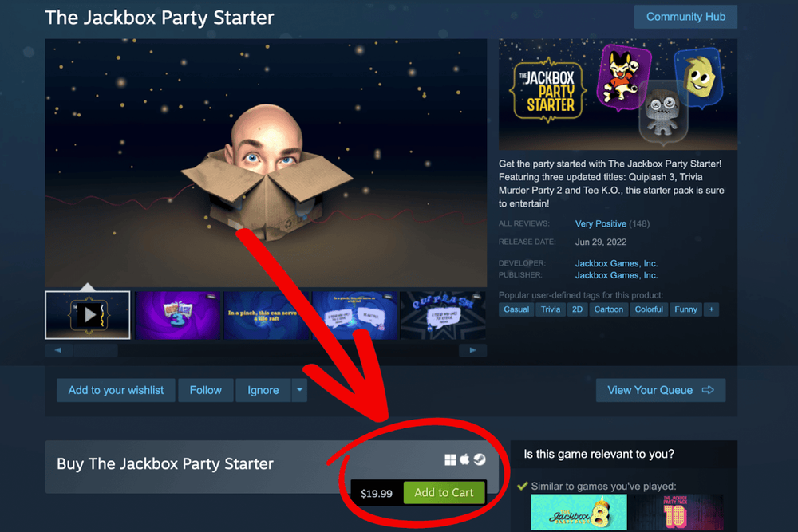This screenshot has height=532, width=798.
Task: Click the Apple macOS platform icon
Action: click(464, 459)
